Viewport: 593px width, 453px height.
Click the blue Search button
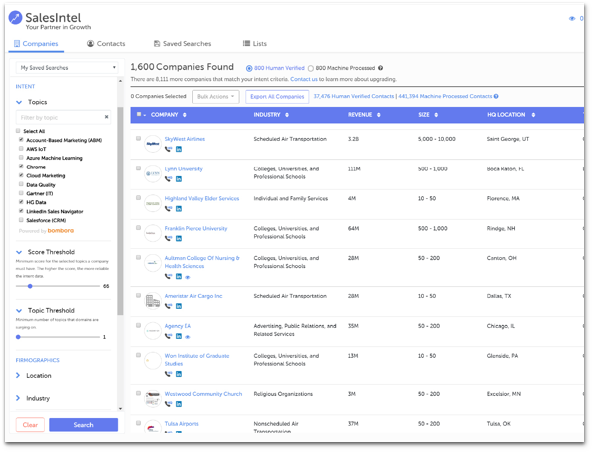coord(84,425)
